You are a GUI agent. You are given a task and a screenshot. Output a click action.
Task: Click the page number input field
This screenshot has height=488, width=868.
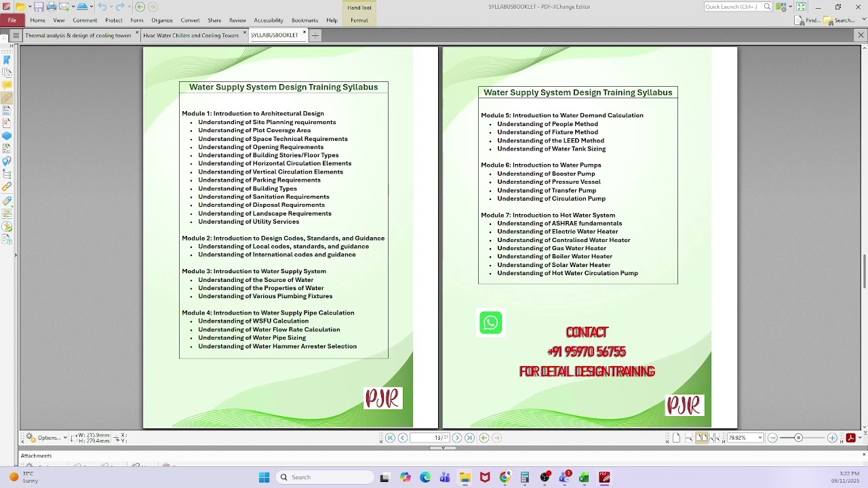tap(431, 438)
